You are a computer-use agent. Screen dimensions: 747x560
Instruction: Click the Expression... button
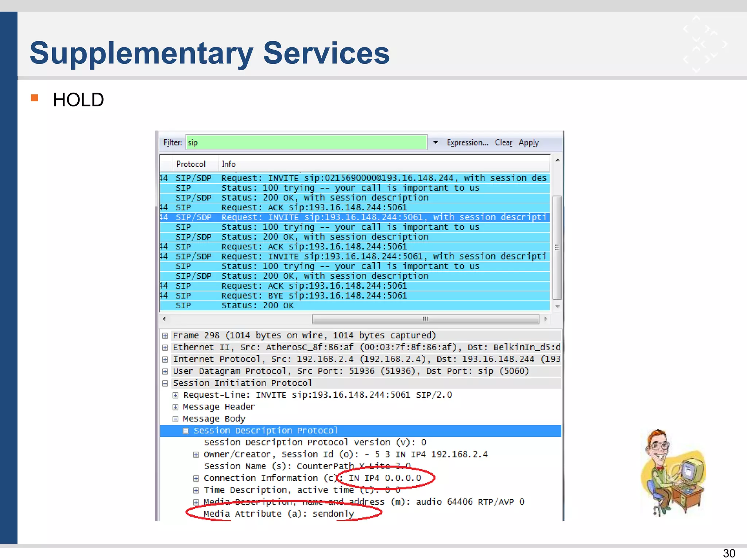tap(467, 143)
